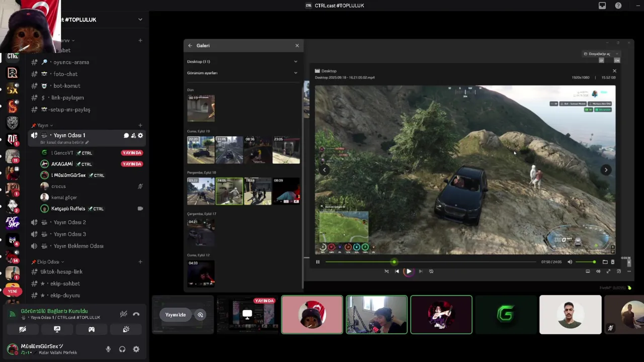The width and height of the screenshot is (644, 362).
Task: Select the 04:33 clip thumbnail in Galeri
Action: (201, 274)
